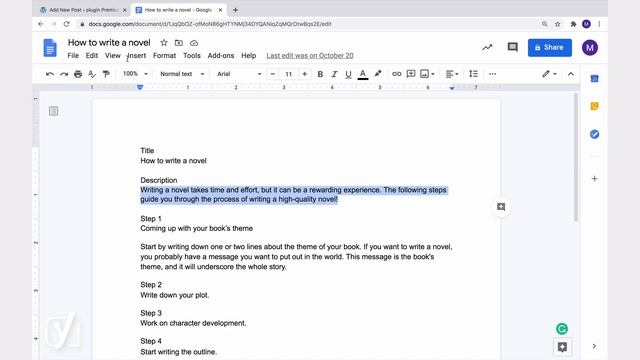Increase font size with plus button
The image size is (640, 360).
(x=304, y=74)
